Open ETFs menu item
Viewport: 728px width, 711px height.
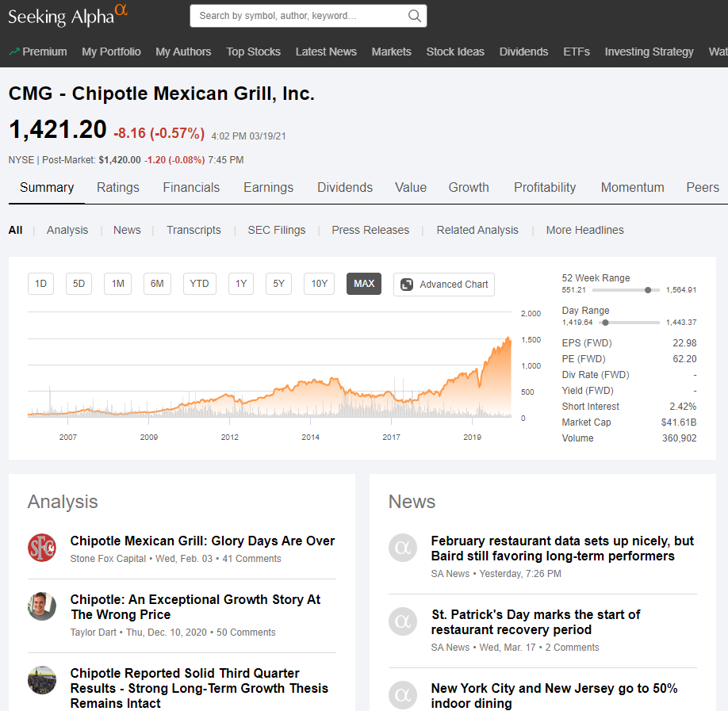(x=577, y=52)
